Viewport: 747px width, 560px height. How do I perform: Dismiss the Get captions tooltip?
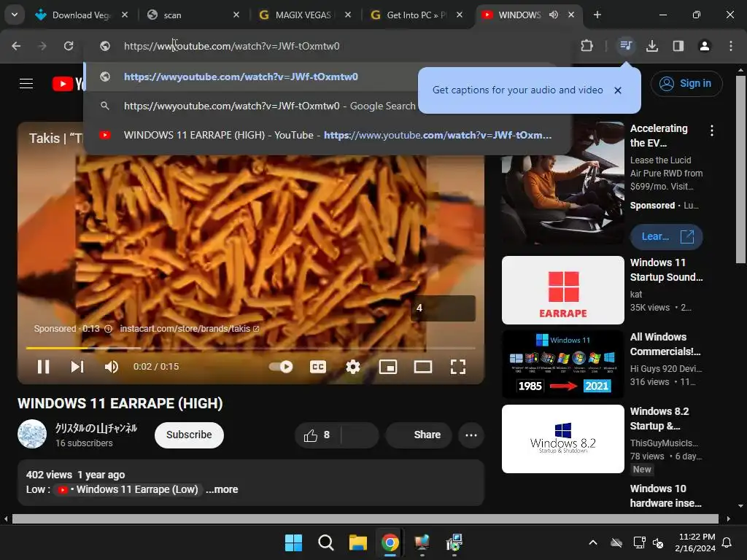(617, 90)
